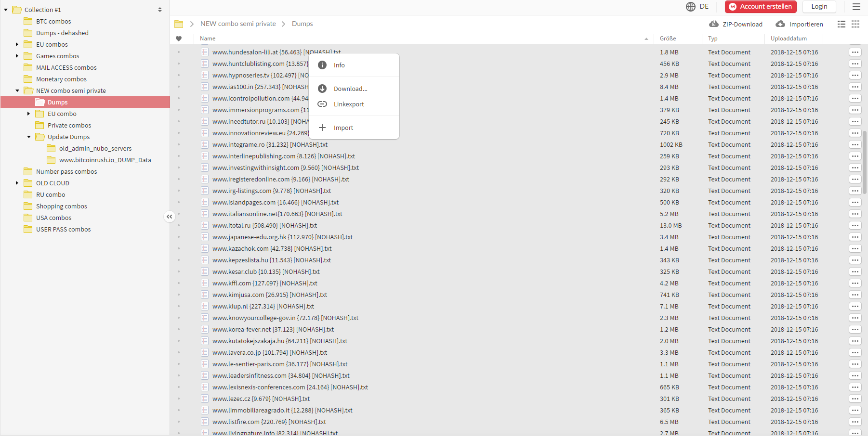Expand the OLD CLOUD folder
Image resolution: width=868 pixels, height=438 pixels.
17,183
